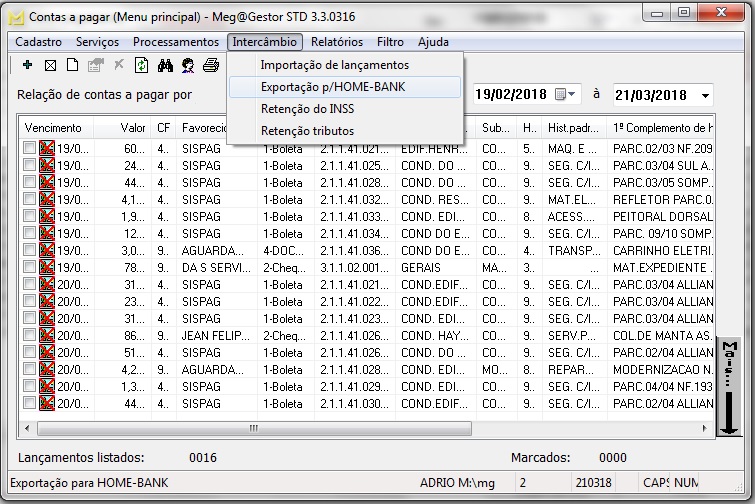Open the calendar dropdown of 19/02/2018 date

click(x=571, y=95)
